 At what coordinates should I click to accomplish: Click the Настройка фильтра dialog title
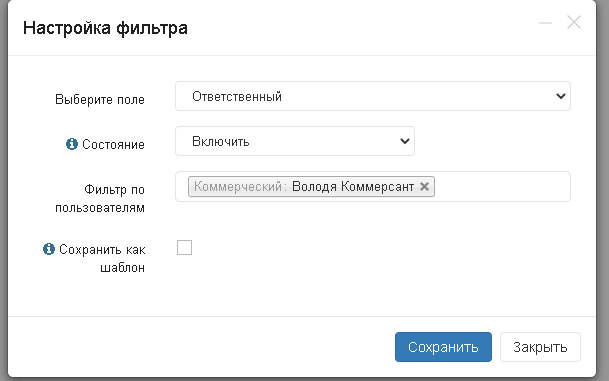pyautogui.click(x=105, y=28)
